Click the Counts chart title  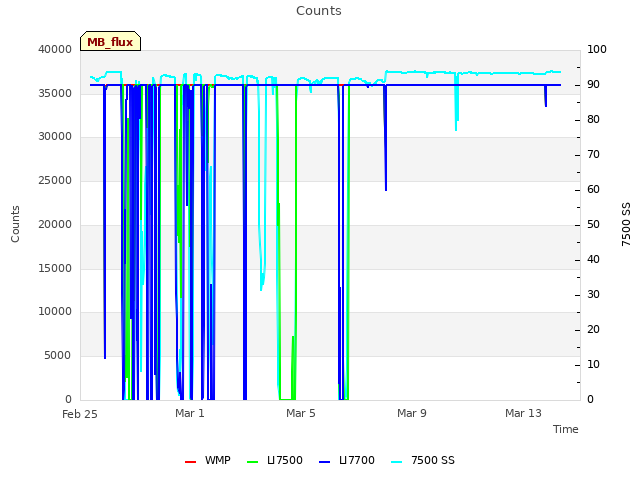coord(319,11)
